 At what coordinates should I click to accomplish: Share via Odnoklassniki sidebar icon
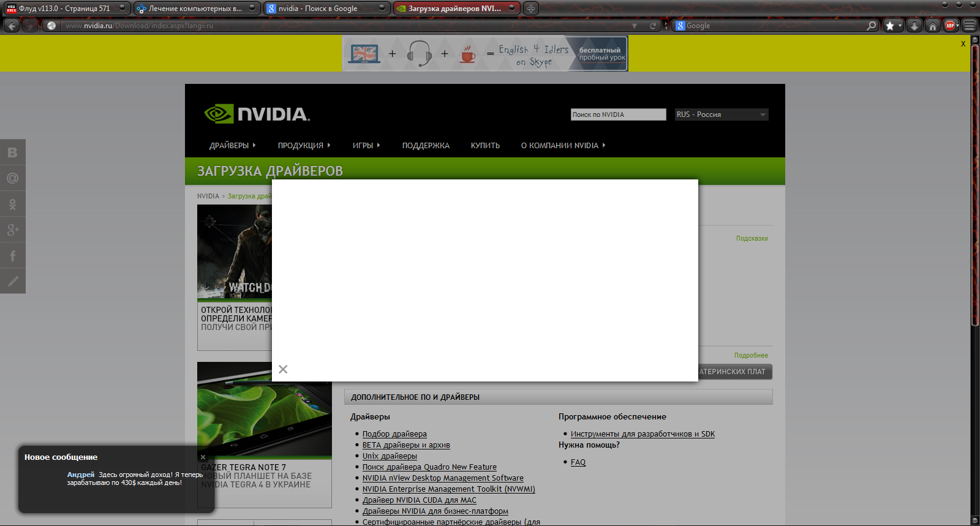point(13,204)
